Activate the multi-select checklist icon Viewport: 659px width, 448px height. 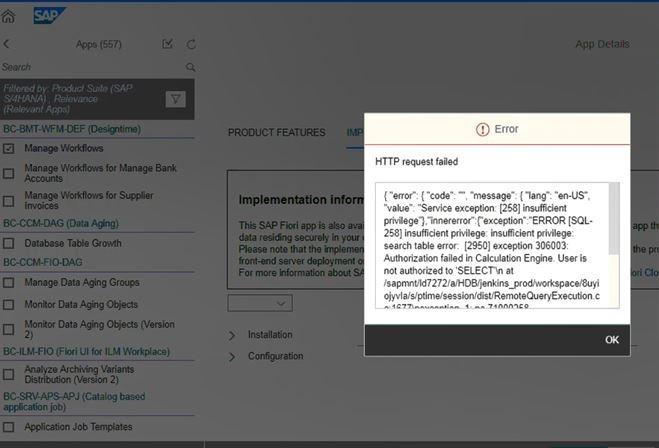(x=168, y=44)
